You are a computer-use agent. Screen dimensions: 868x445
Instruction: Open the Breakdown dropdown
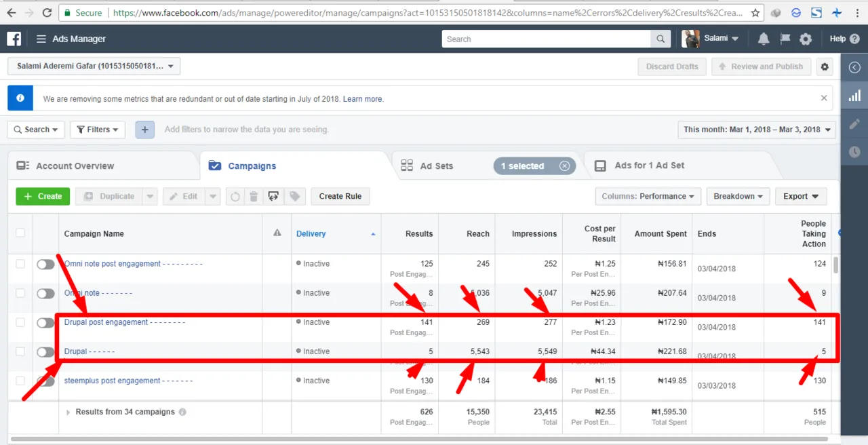[x=738, y=196]
